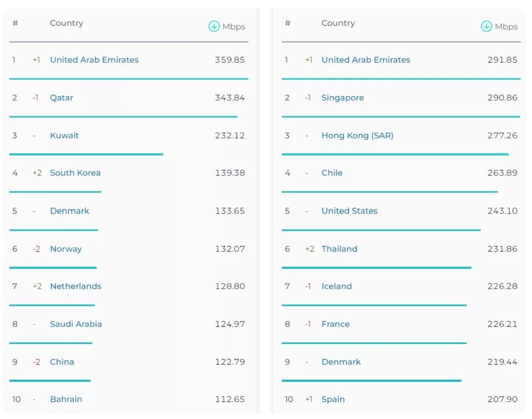This screenshot has width=532, height=419.
Task: Click the Mbps sort icon on the right table
Action: (x=486, y=26)
